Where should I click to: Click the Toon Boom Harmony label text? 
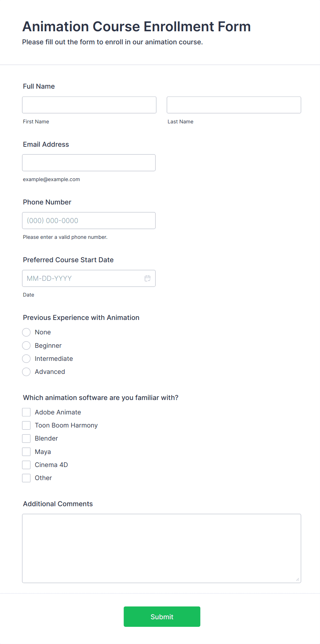tap(66, 425)
